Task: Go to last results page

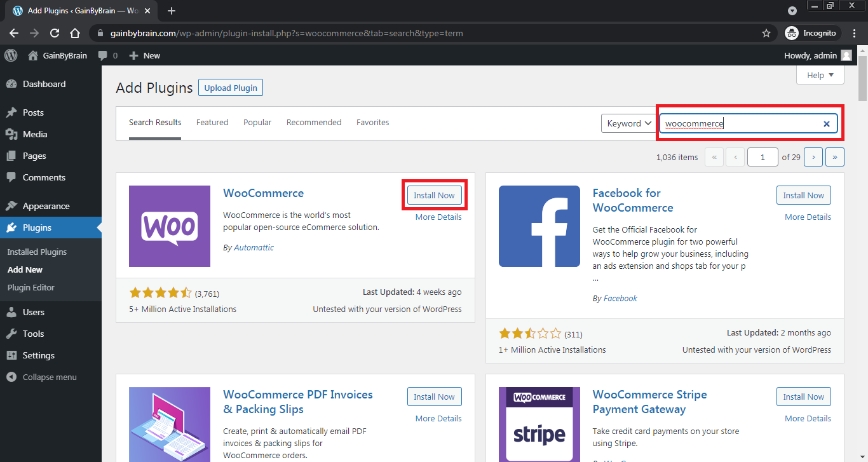Action: 835,157
